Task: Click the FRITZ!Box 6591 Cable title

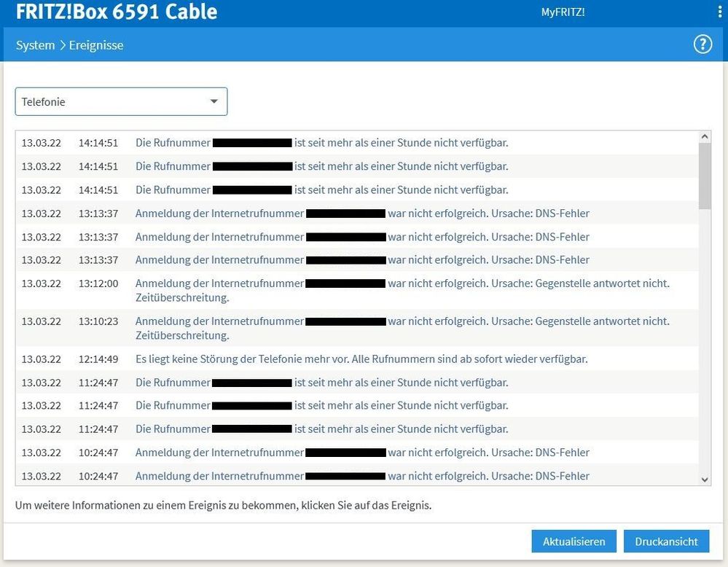Action: pos(117,12)
